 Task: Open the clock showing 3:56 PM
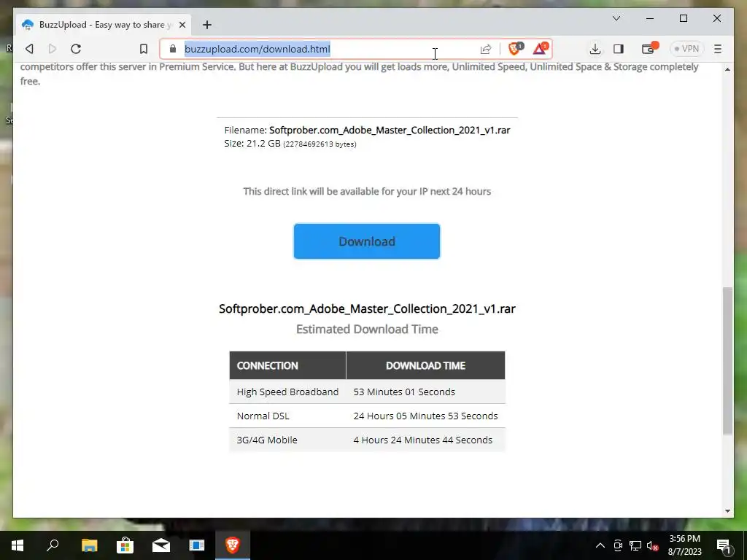click(684, 545)
